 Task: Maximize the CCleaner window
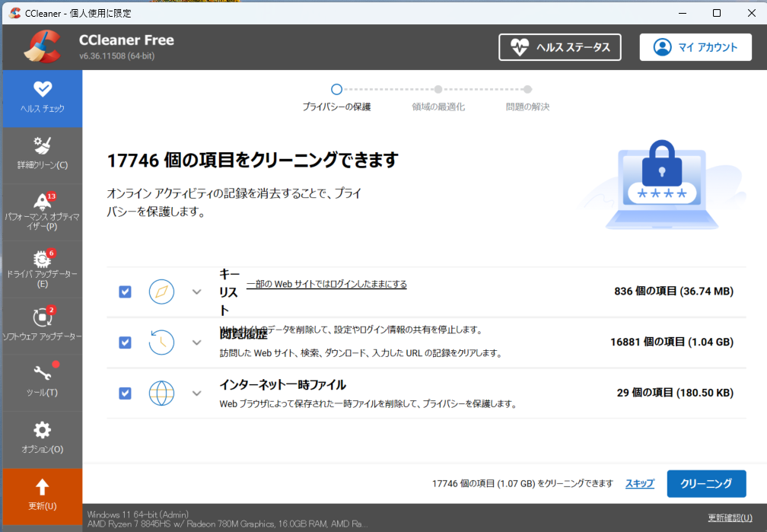(717, 13)
